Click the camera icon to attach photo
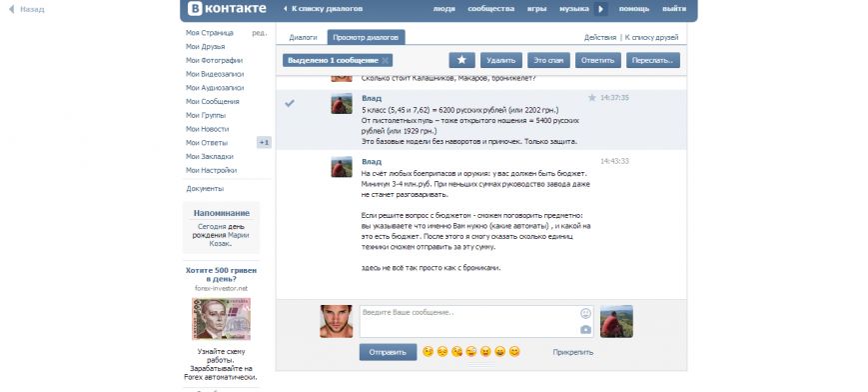This screenshot has height=392, width=868. 585,330
